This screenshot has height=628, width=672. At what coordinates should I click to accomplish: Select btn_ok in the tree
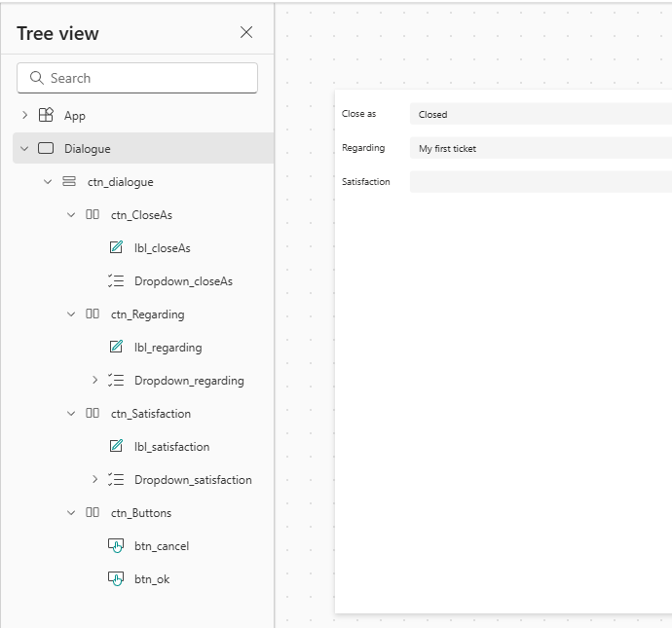tap(152, 579)
